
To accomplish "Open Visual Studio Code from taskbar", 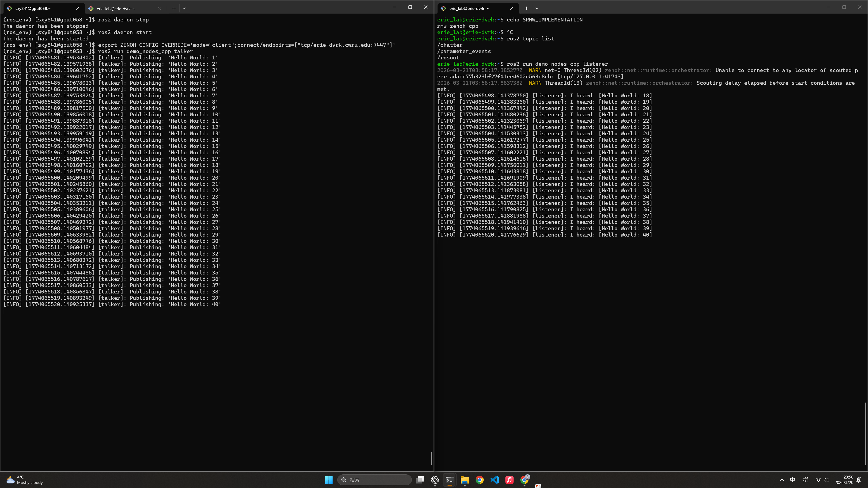I will (494, 480).
